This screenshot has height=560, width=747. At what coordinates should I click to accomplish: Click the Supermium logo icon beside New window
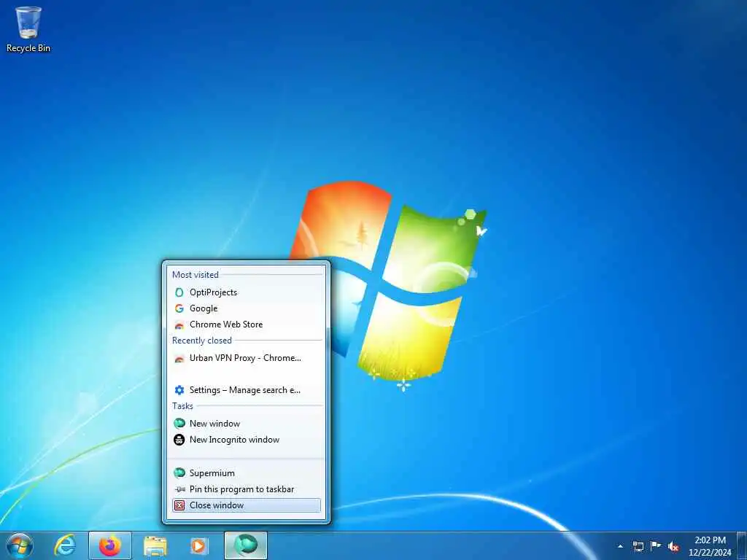coord(179,424)
